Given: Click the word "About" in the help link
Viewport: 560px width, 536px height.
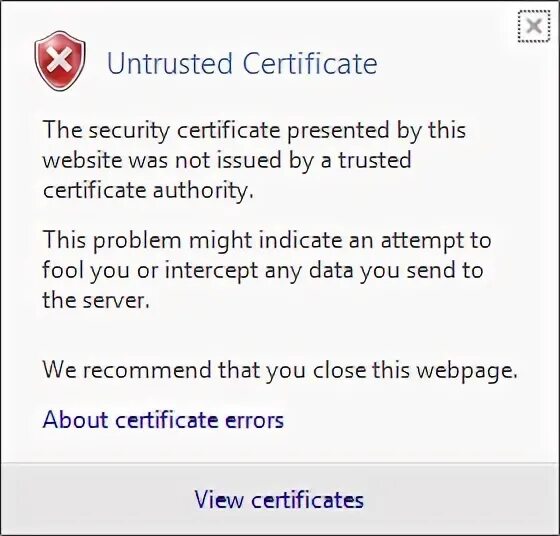Looking at the screenshot, I should pyautogui.click(x=75, y=420).
